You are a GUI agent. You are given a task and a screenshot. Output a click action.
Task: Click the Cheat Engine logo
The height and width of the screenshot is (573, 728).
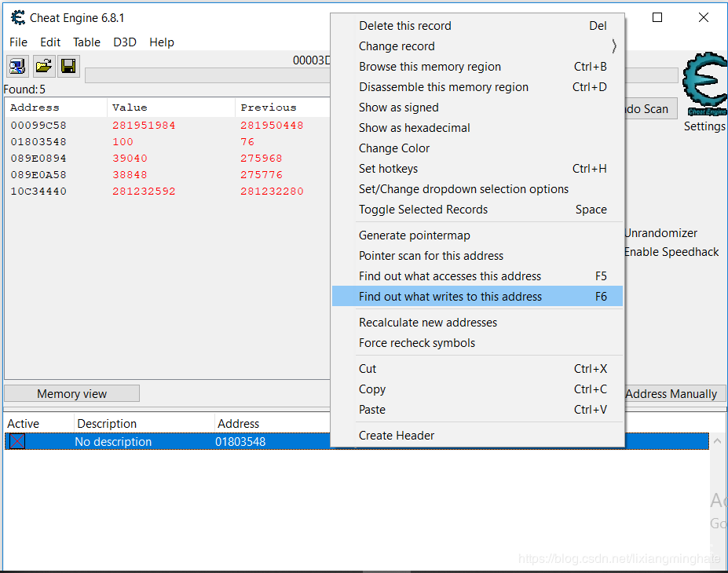pos(704,83)
